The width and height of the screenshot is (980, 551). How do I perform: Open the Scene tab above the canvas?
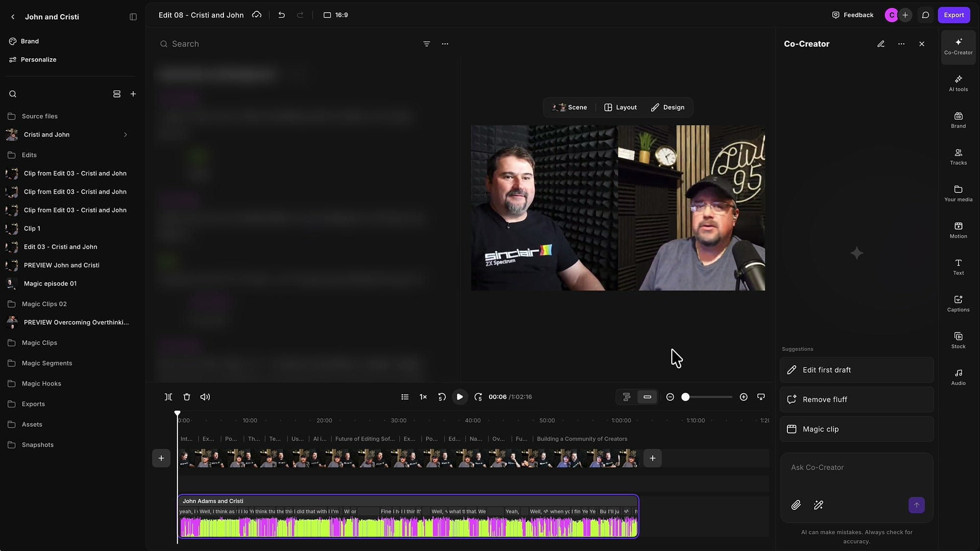570,107
